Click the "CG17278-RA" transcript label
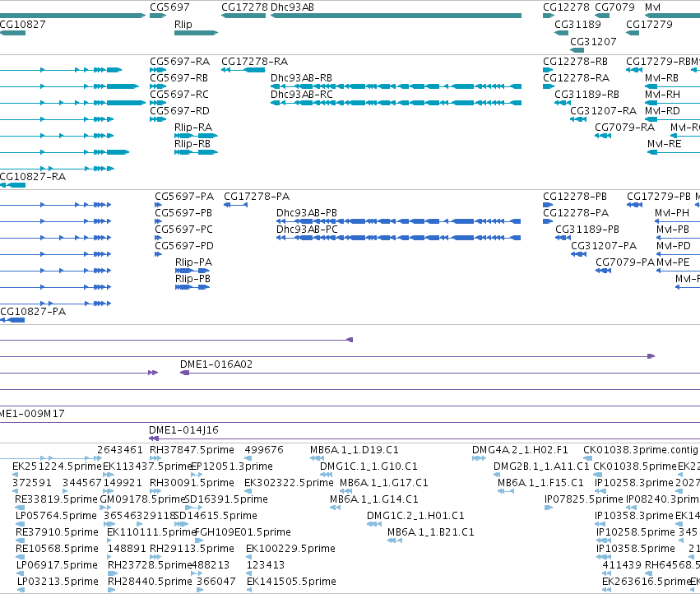 point(254,61)
